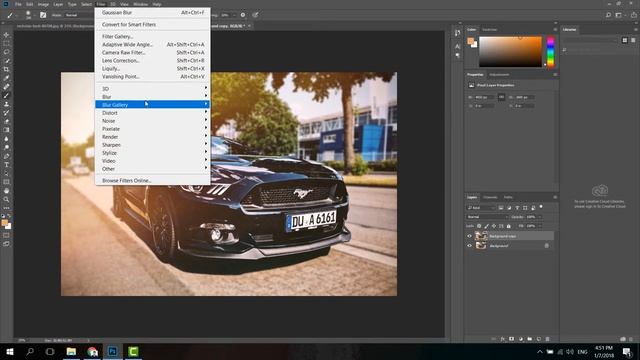Image resolution: width=640 pixels, height=360 pixels.
Task: Select the Lasso tool
Action: click(6, 52)
